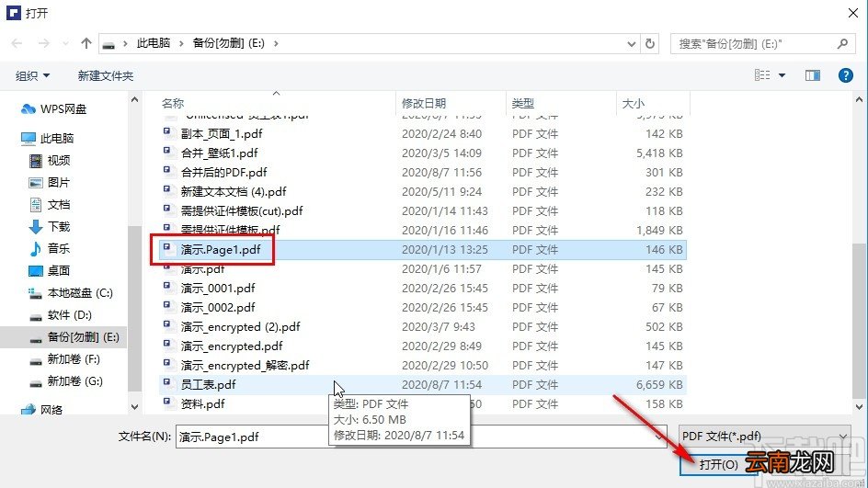Select file 演示_0002.pdf

pyautogui.click(x=218, y=308)
